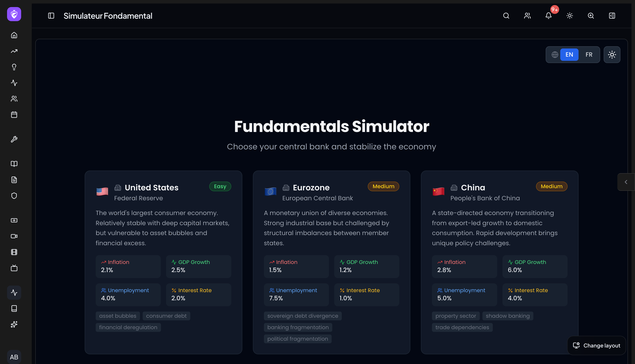This screenshot has width=635, height=364.
Task: Choose the Eurozone European Central Bank card
Action: 331,262
